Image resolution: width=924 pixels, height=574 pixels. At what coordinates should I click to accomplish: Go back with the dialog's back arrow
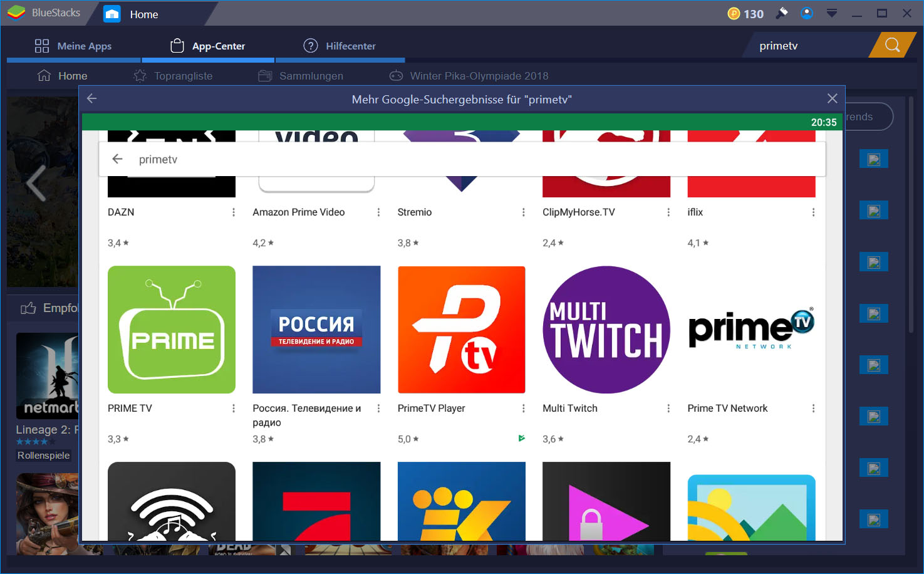[x=92, y=98]
